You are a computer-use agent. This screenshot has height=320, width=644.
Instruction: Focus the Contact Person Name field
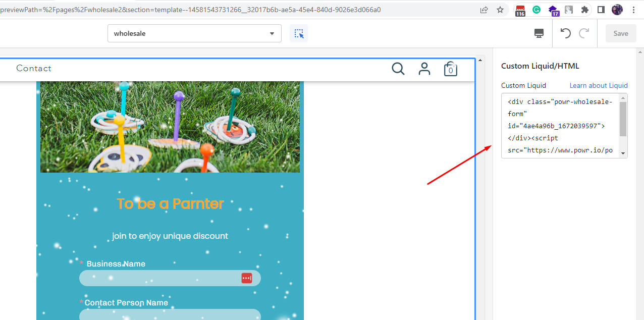pyautogui.click(x=170, y=314)
